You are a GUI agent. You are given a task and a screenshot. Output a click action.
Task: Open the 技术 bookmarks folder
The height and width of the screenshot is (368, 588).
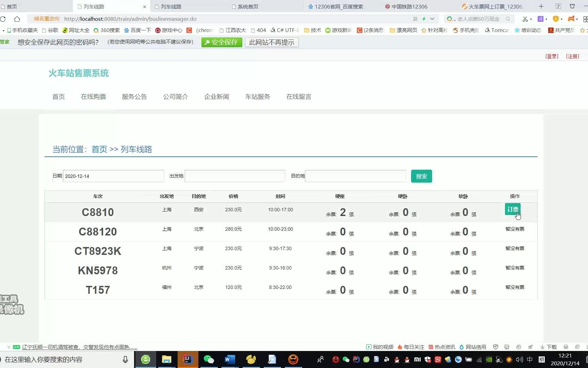coord(313,30)
